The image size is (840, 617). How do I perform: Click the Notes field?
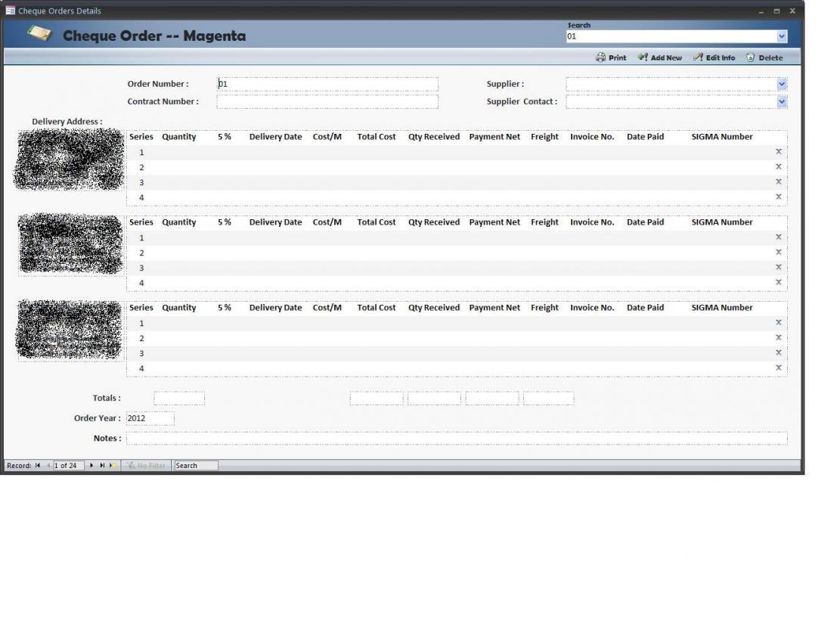[x=457, y=438]
